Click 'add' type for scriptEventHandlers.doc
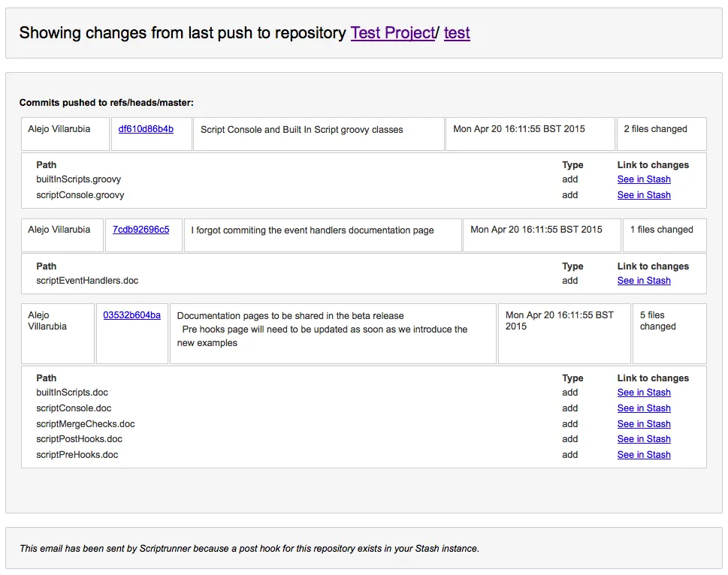The height and width of the screenshot is (575, 728). (x=569, y=281)
